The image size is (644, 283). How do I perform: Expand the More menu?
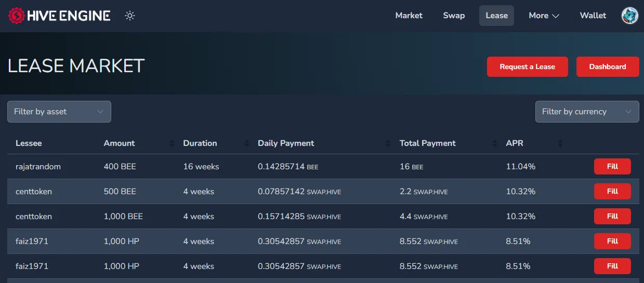click(x=544, y=16)
